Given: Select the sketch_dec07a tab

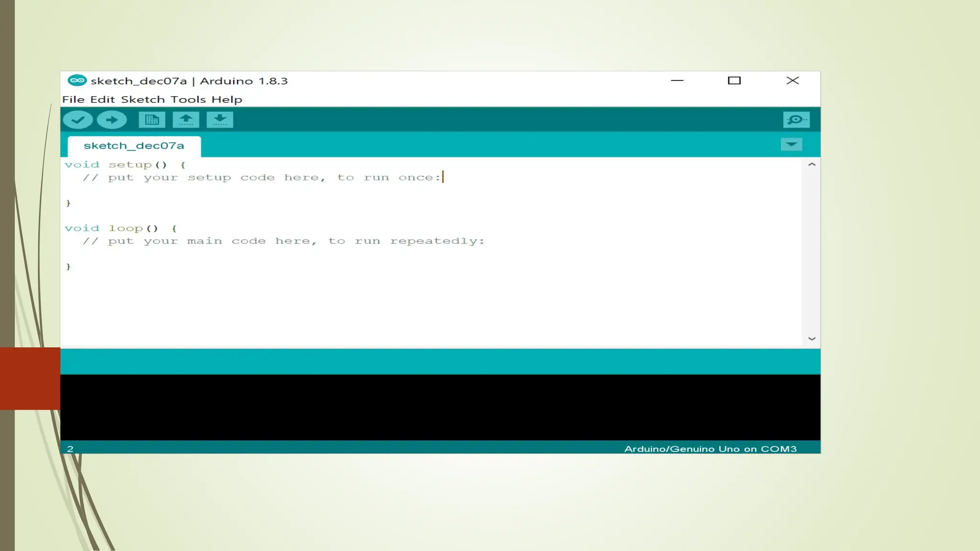Looking at the screenshot, I should tap(134, 145).
